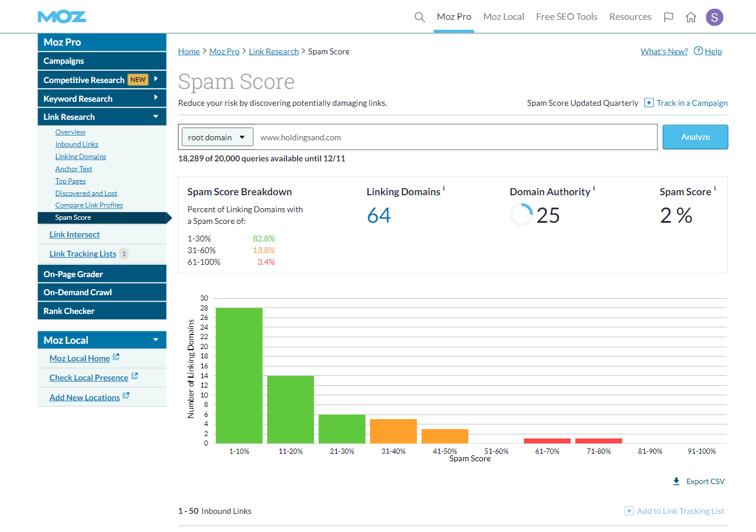Open the Compare Link Profiles link
This screenshot has height=532, width=756.
pyautogui.click(x=89, y=205)
